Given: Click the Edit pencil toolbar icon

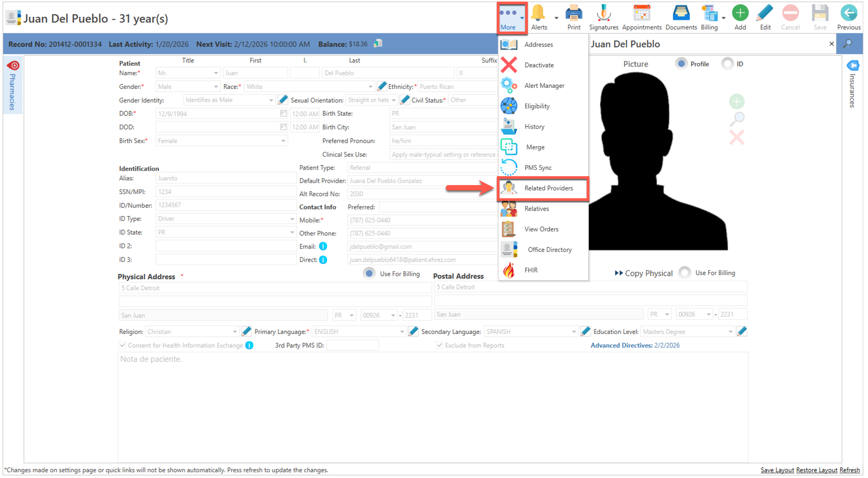Looking at the screenshot, I should click(x=765, y=13).
